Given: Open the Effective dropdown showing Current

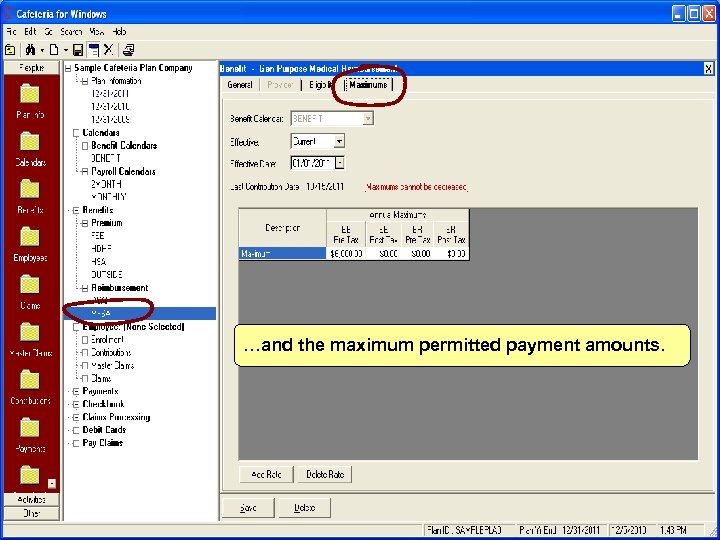Looking at the screenshot, I should click(x=339, y=141).
